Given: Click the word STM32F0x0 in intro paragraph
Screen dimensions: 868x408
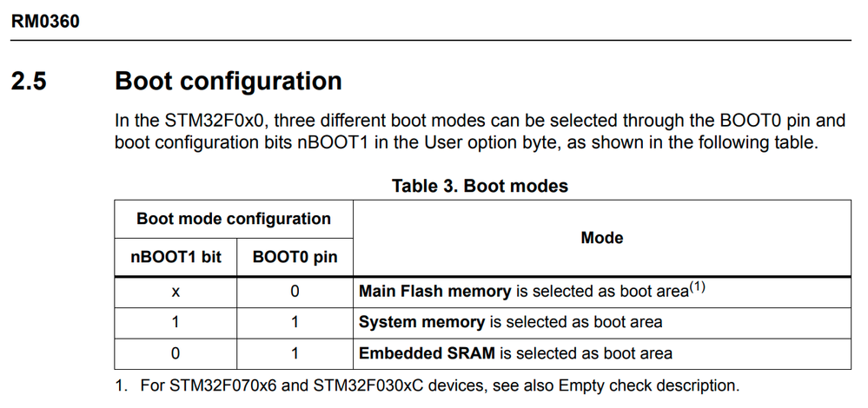Looking at the screenshot, I should 208,120.
